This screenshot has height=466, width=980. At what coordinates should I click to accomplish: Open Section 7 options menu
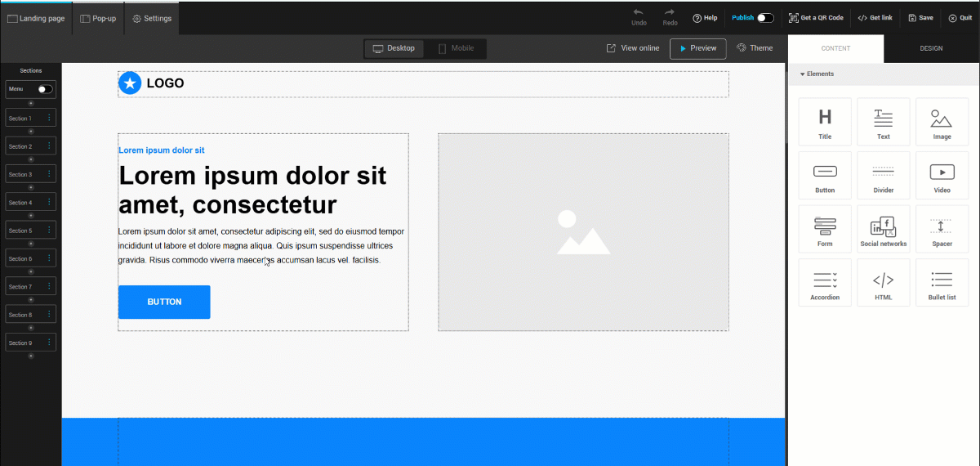coord(49,287)
